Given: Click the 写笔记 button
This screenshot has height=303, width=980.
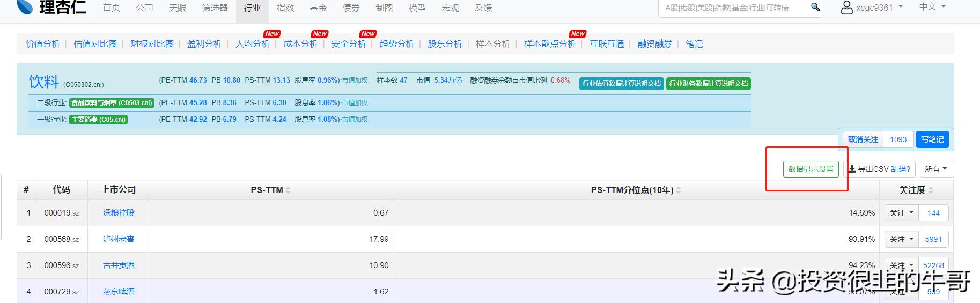Looking at the screenshot, I should click(932, 139).
